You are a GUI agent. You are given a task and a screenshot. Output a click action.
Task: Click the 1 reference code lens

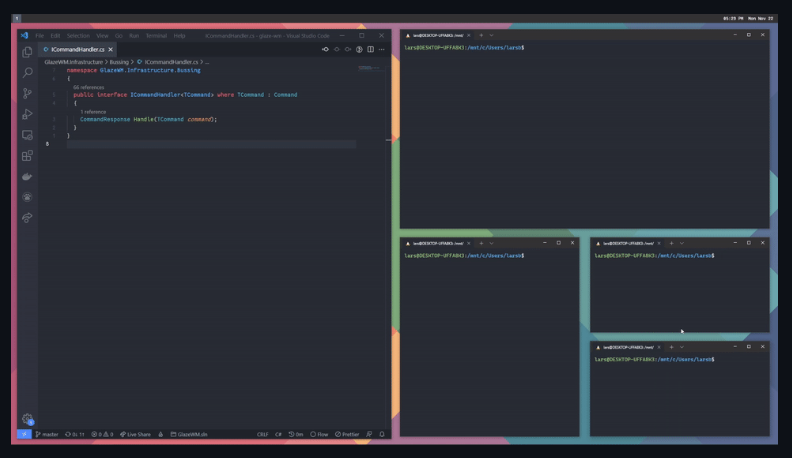click(93, 112)
